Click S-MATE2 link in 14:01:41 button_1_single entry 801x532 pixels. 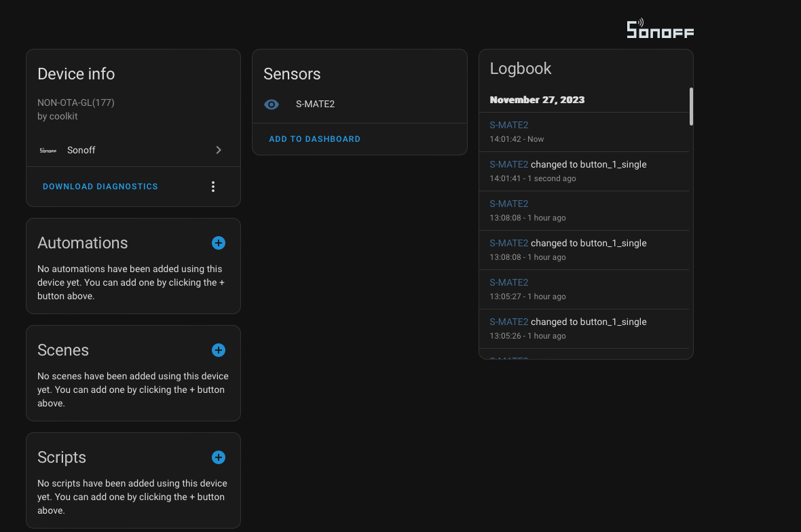509,164
